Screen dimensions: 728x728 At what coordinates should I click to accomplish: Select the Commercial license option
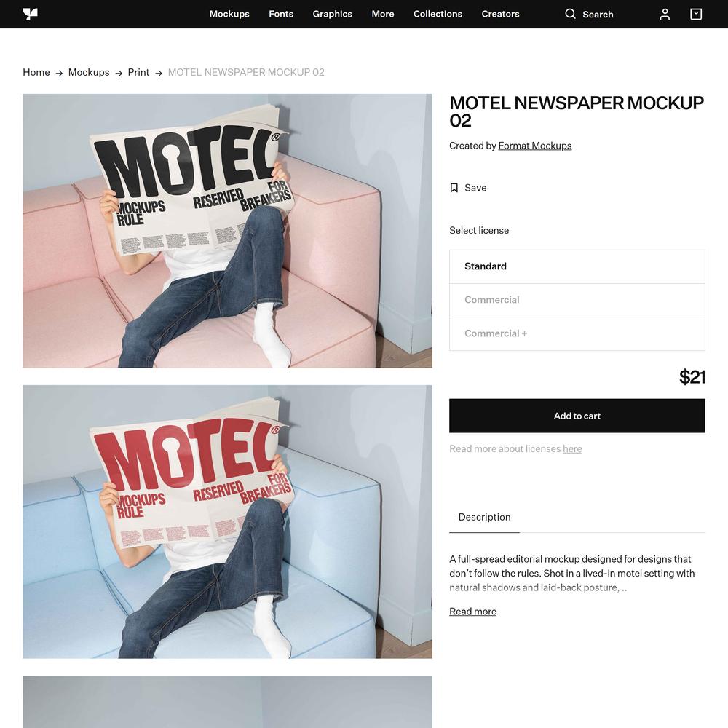(x=577, y=300)
